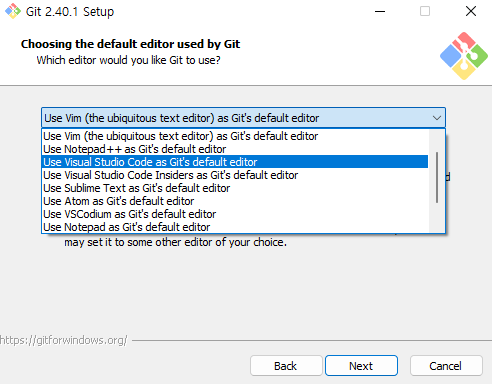The image size is (492, 384).
Task: Pick VSCodium as Git's default editor
Action: click(235, 214)
